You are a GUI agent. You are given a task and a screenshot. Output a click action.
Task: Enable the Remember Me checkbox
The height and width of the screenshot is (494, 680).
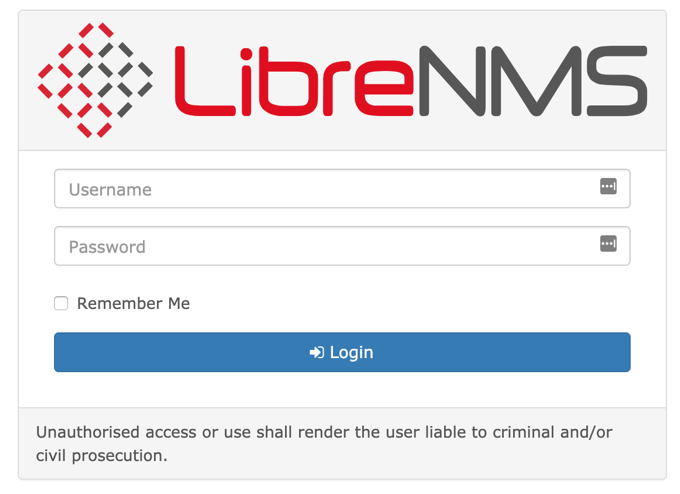(x=61, y=303)
